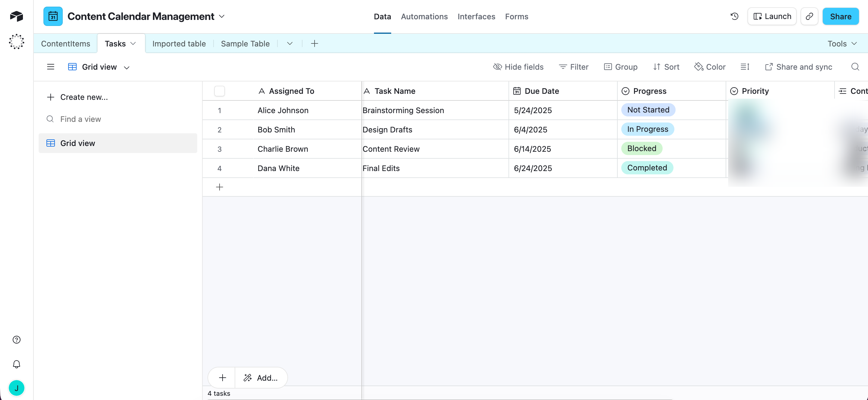Open the J account avatar
Screen dimensions: 868x400
coord(17,388)
